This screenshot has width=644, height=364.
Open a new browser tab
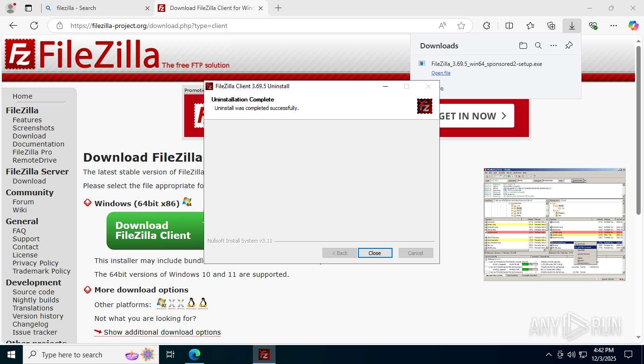click(278, 8)
